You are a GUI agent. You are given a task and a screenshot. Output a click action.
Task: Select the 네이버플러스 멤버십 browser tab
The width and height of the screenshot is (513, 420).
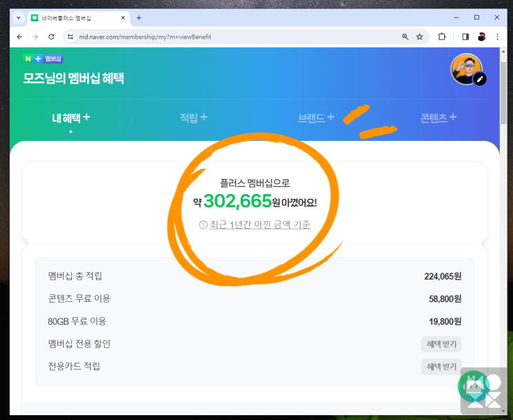pyautogui.click(x=79, y=18)
